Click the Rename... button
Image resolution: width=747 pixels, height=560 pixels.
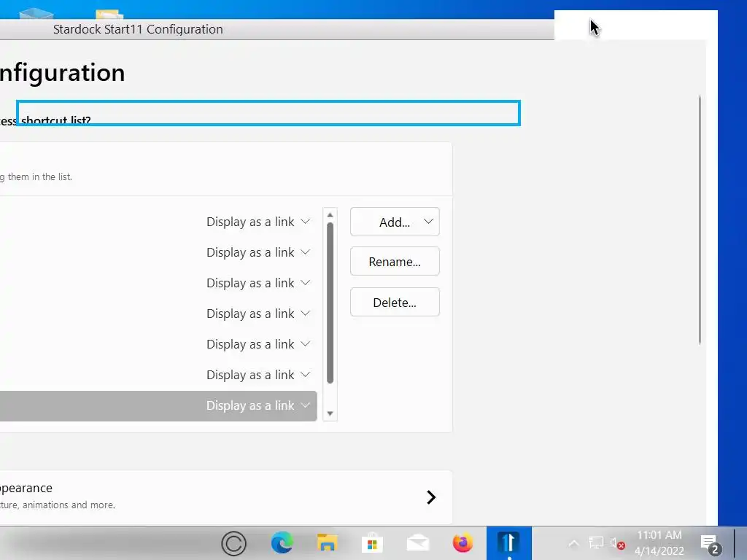pyautogui.click(x=395, y=262)
